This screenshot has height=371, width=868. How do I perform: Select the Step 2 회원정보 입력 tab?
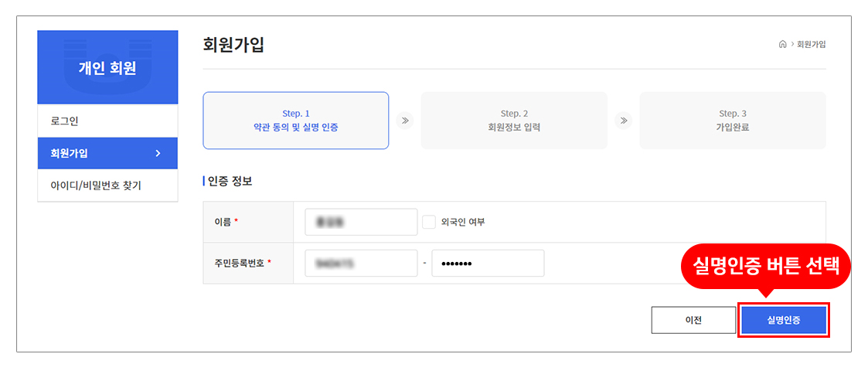[514, 121]
